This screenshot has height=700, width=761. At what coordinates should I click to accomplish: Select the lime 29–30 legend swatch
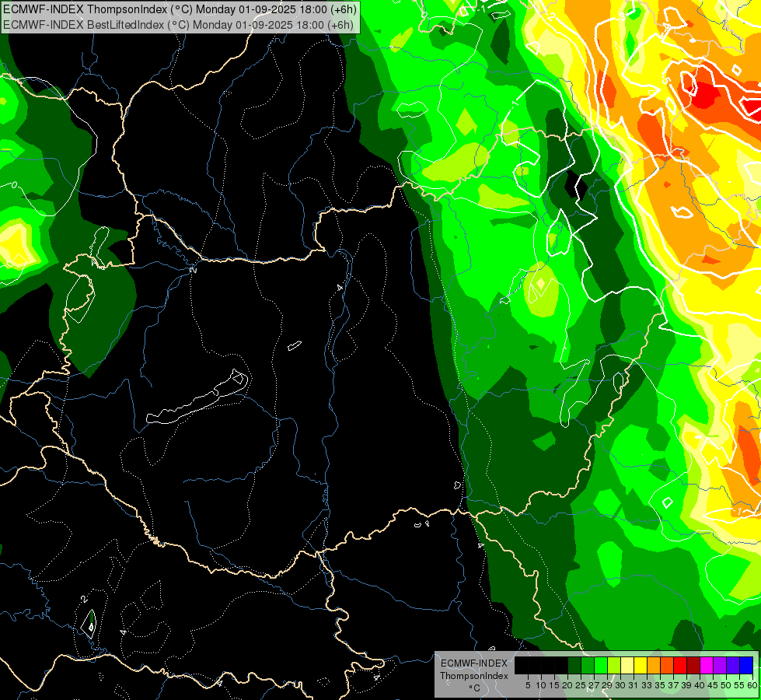coord(614,665)
